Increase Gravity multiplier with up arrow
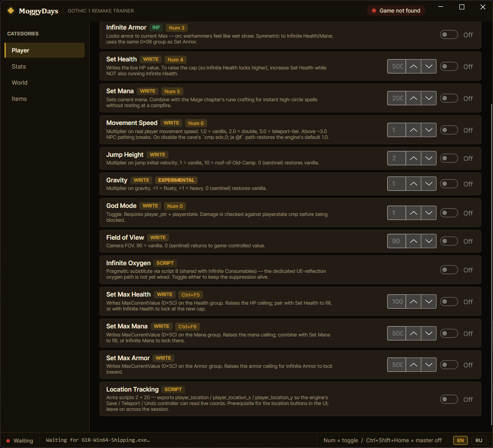Viewport: 493px width, 448px height. point(414,184)
